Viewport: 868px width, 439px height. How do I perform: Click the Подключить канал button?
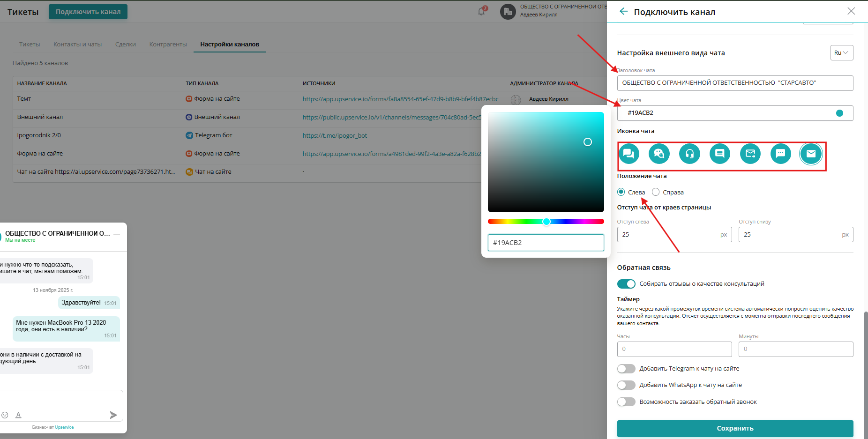[88, 12]
